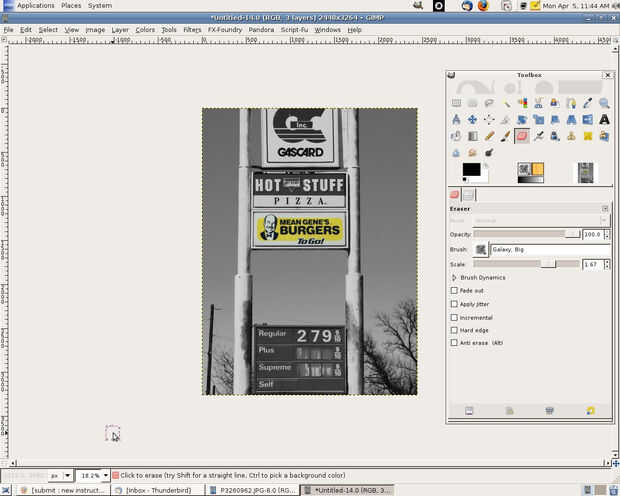Select the Zoom magnifier tool
The image size is (620, 496).
pos(603,103)
